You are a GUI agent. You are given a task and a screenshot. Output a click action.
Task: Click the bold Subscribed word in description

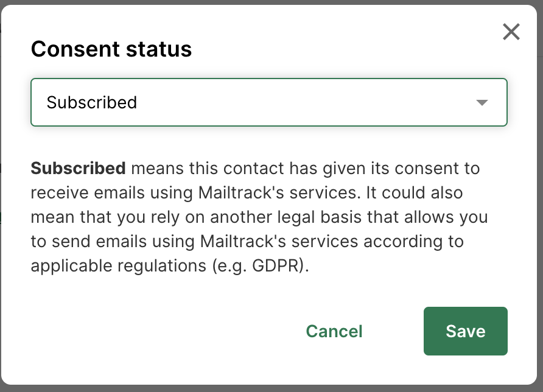78,168
